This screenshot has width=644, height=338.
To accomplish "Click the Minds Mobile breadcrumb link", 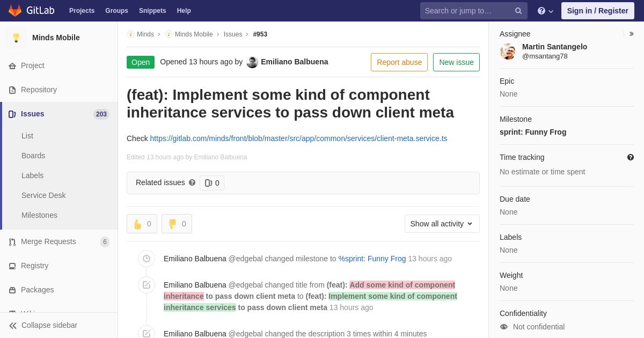I will point(194,34).
